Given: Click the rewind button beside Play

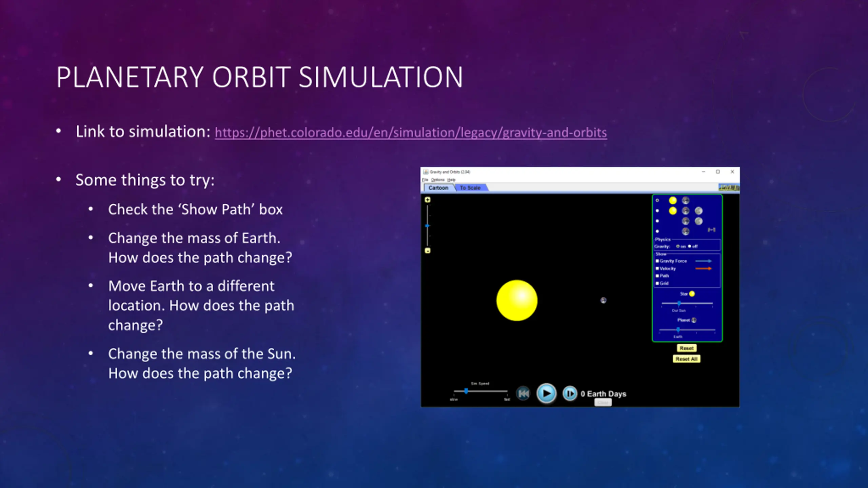Looking at the screenshot, I should click(523, 393).
